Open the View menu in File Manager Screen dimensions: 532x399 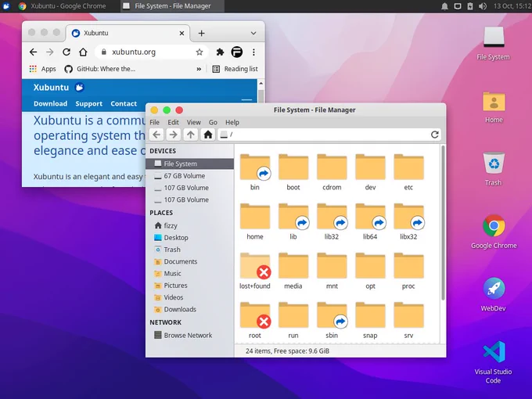point(194,122)
